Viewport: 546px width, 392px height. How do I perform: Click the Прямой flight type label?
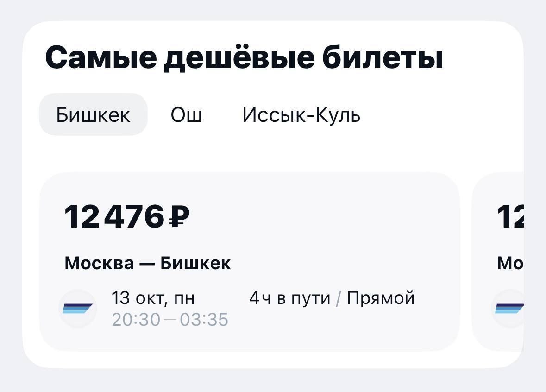381,298
